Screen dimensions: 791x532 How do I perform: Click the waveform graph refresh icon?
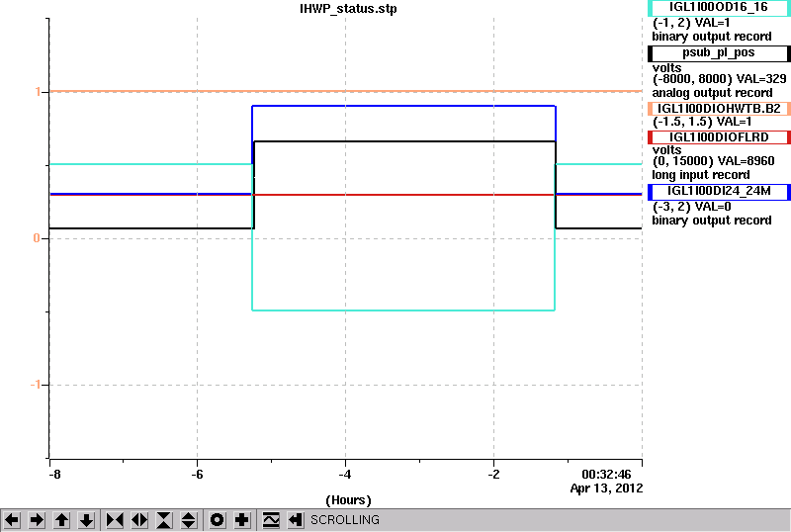[x=271, y=520]
